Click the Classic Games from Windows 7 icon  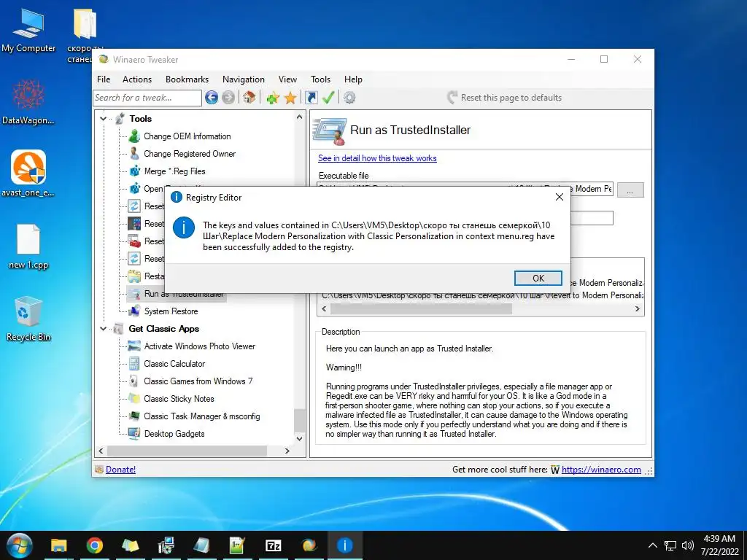135,381
